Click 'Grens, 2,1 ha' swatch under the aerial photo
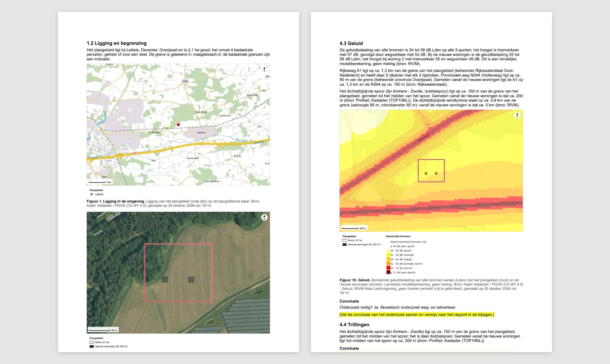 [x=91, y=342]
